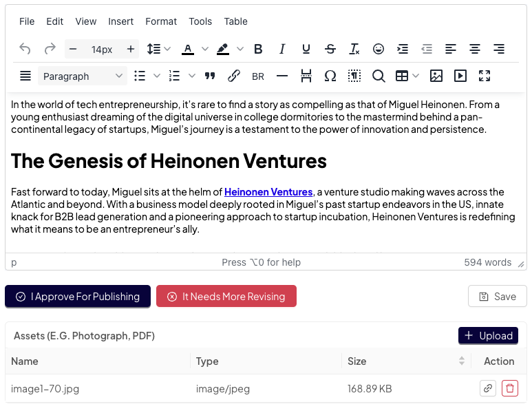
Task: Click I Approve For Publishing
Action: point(78,296)
